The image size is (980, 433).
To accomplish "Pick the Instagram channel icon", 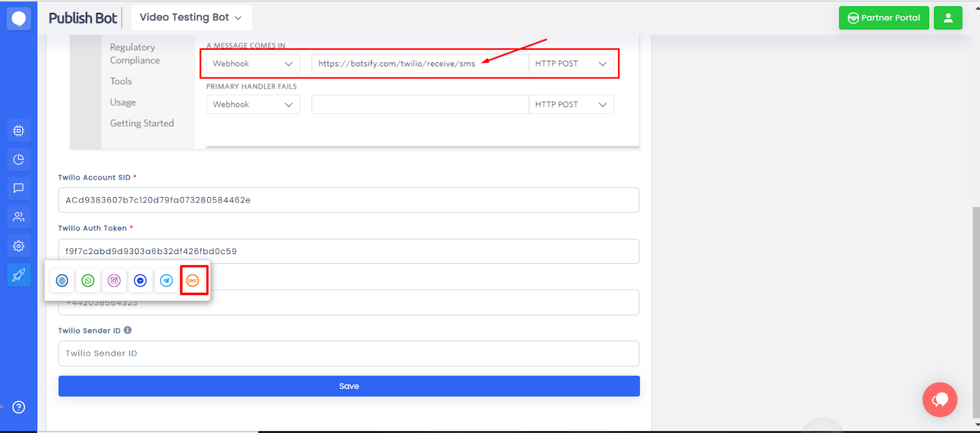I will (115, 281).
